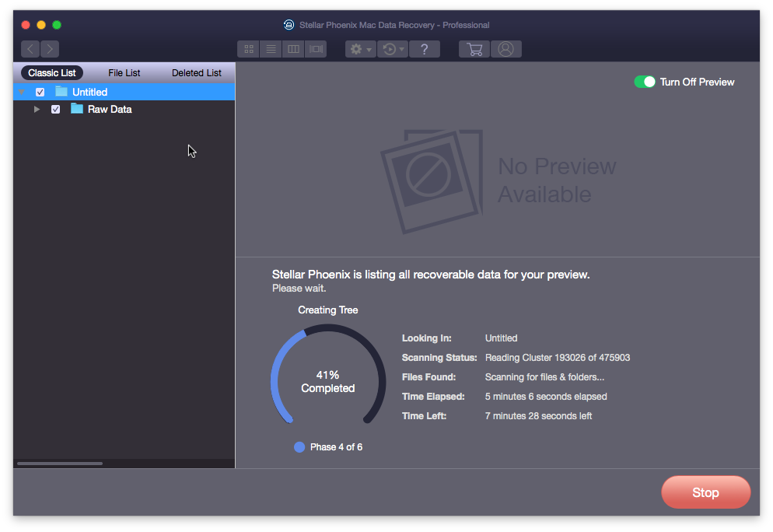Switch to cover flow view
The width and height of the screenshot is (773, 532).
(316, 49)
